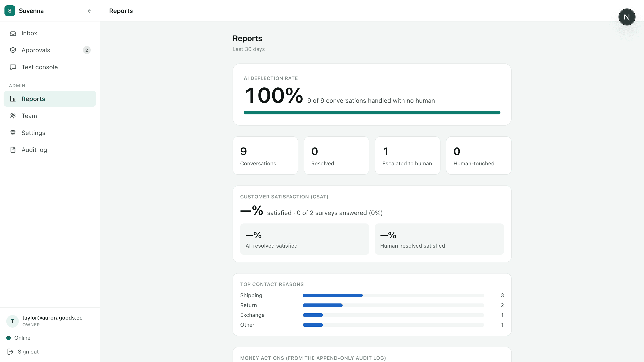Open Settings in the sidebar
The width and height of the screenshot is (644, 362).
tap(50, 133)
